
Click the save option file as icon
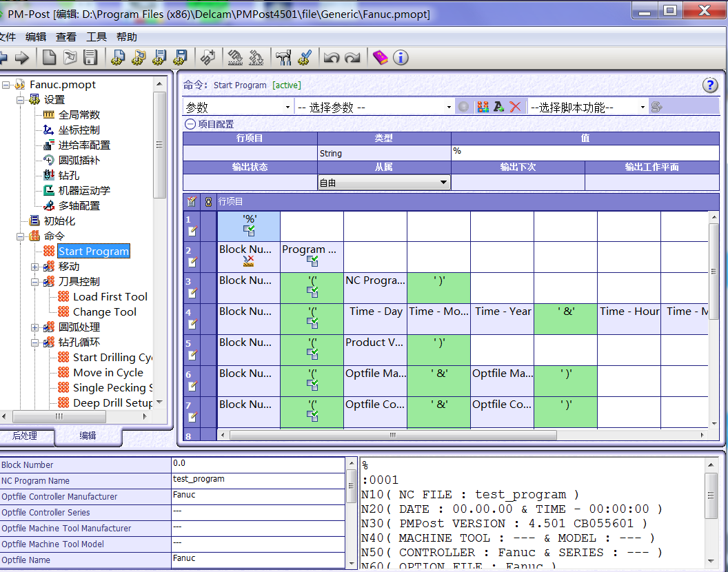[180, 58]
